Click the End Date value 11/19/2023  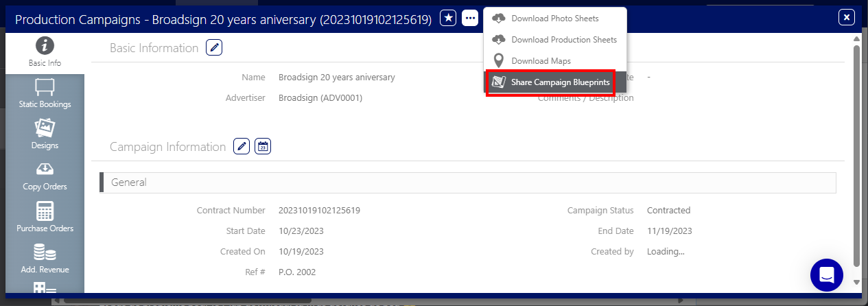coord(669,231)
